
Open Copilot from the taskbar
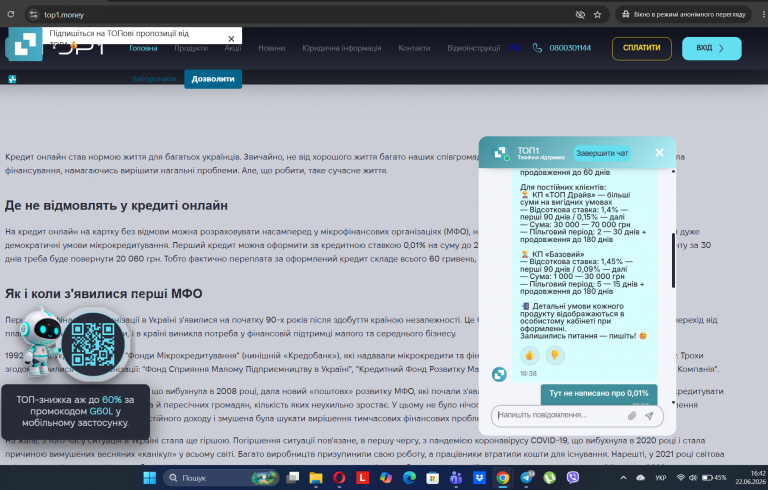pyautogui.click(x=386, y=478)
